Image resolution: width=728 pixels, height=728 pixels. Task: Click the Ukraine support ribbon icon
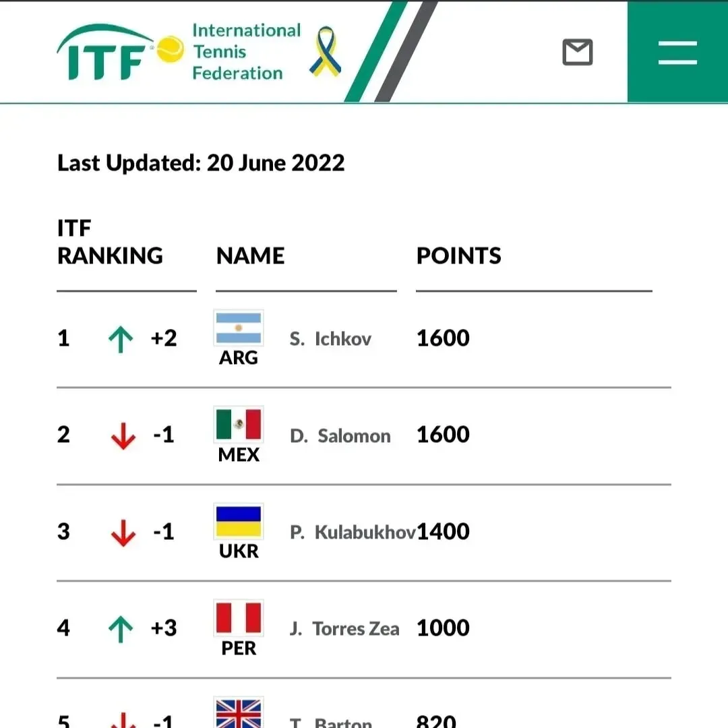(x=327, y=51)
